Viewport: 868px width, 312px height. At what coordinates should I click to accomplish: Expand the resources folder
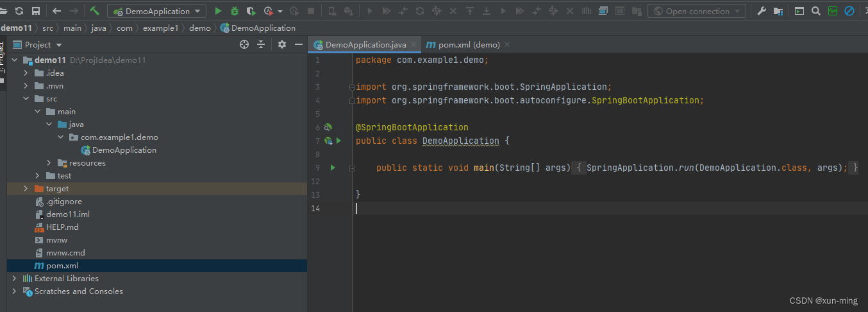click(x=49, y=163)
